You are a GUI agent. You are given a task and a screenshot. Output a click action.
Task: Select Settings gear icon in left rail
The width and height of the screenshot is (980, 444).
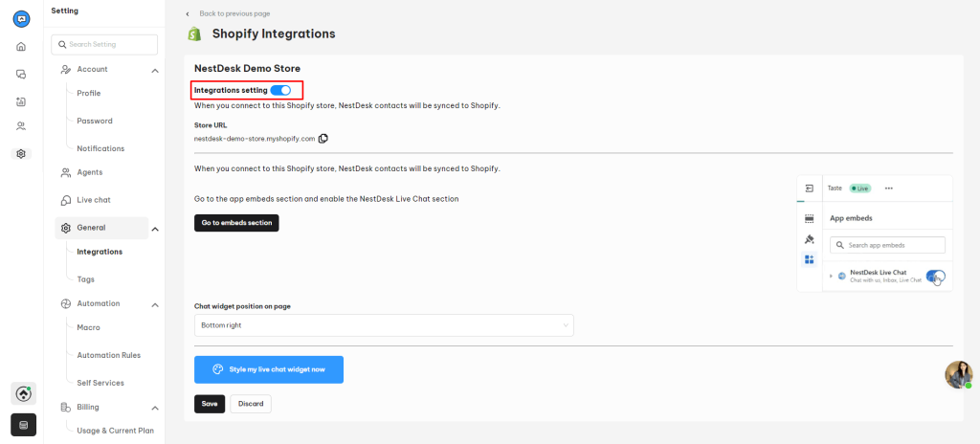[21, 154]
